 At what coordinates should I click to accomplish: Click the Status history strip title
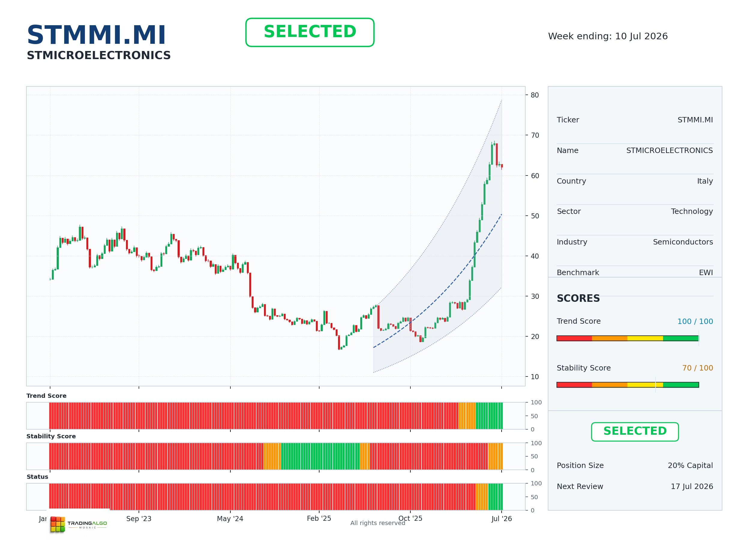tap(37, 477)
